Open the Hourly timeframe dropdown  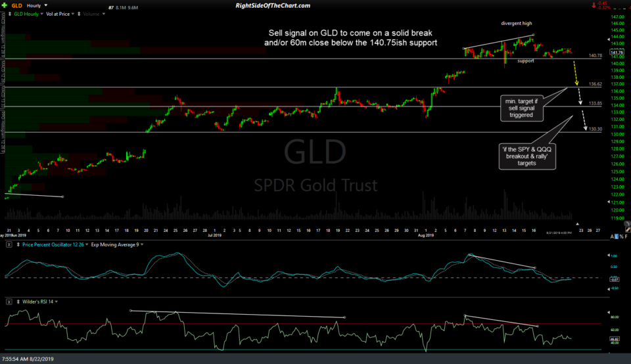point(45,6)
